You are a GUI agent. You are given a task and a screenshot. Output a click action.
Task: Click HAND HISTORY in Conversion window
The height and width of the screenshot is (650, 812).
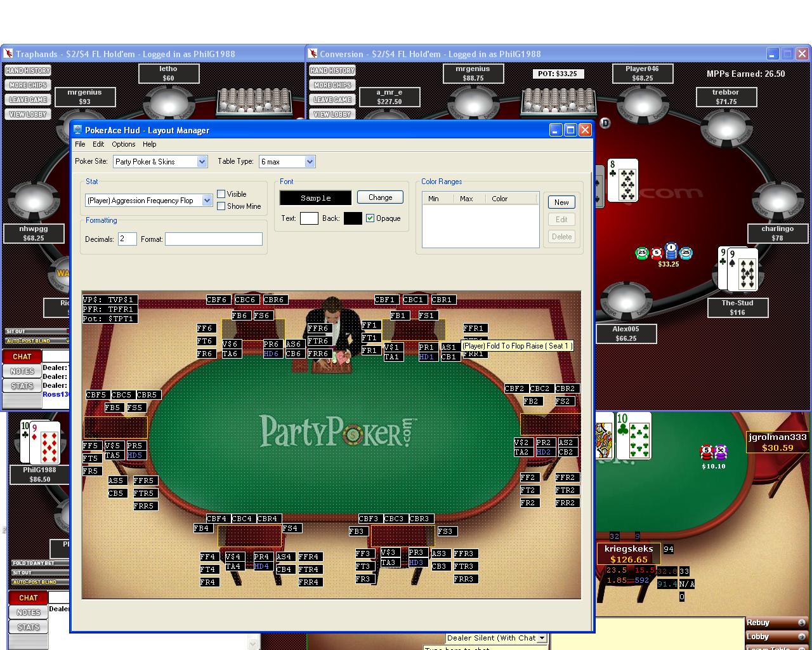click(x=332, y=70)
